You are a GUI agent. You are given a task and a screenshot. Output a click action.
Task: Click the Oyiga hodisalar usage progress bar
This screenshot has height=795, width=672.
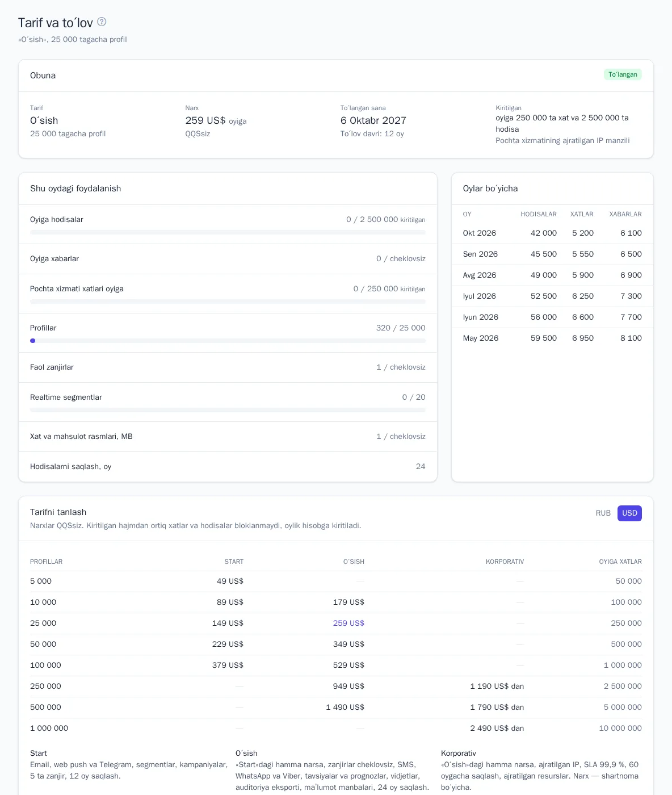click(228, 232)
